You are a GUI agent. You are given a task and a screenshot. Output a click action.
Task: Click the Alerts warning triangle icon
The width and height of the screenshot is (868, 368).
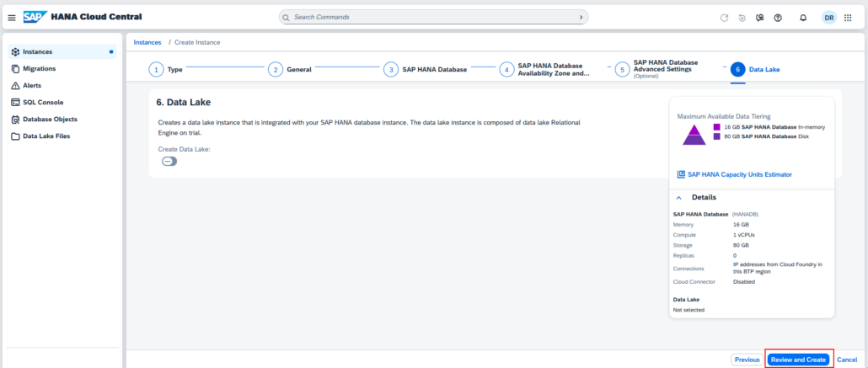(x=15, y=86)
